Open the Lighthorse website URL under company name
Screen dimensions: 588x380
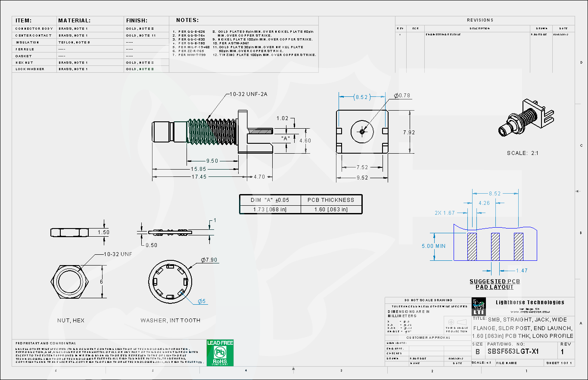pyautogui.click(x=530, y=311)
